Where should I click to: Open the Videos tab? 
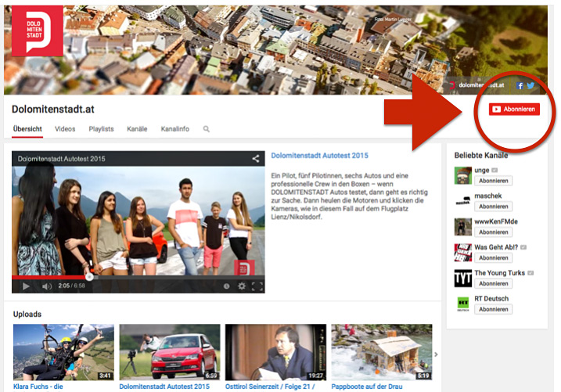click(65, 129)
